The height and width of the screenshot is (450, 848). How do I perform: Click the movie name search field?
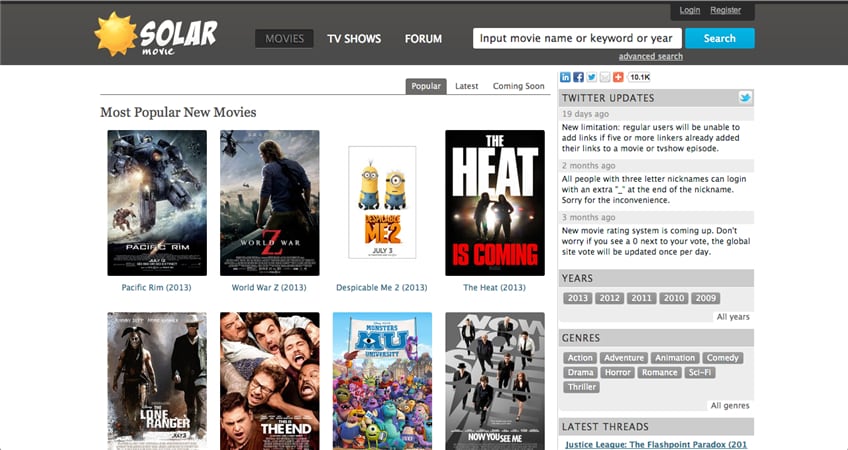(x=577, y=38)
